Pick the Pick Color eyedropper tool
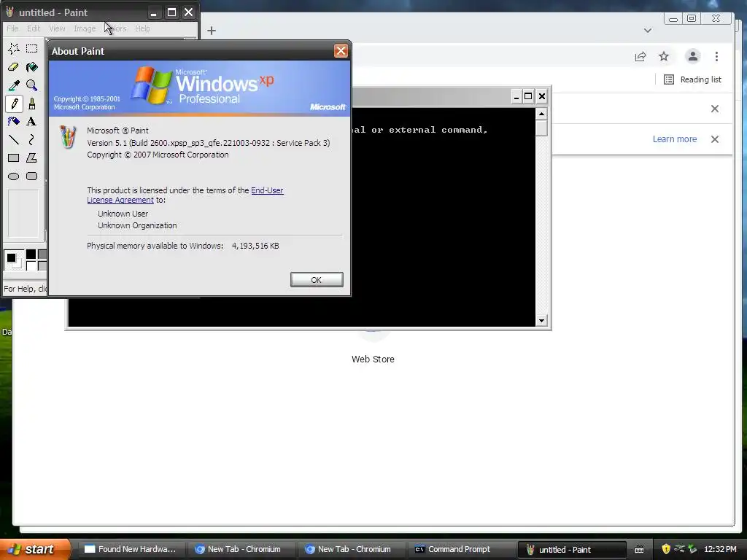The width and height of the screenshot is (747, 560). click(13, 85)
